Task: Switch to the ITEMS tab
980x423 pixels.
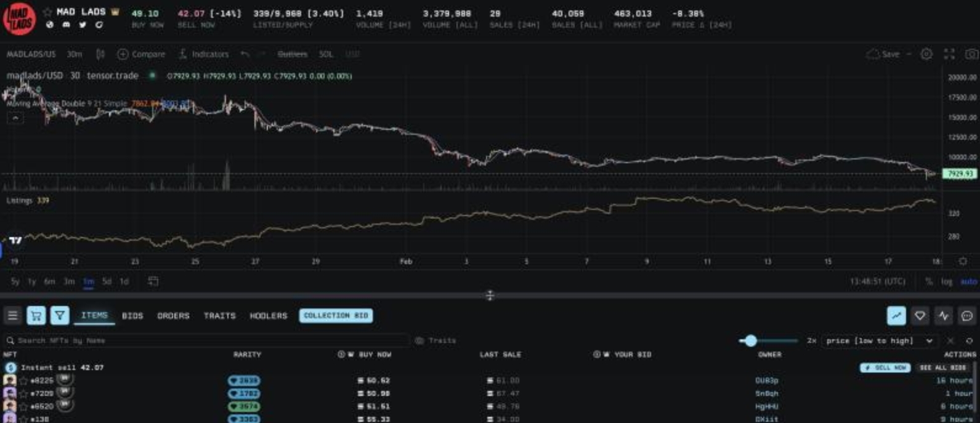Action: click(x=94, y=315)
